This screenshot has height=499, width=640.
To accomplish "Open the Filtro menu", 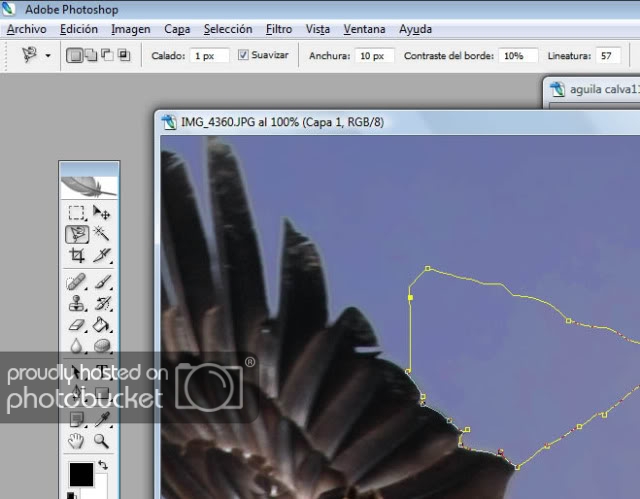I will point(278,29).
